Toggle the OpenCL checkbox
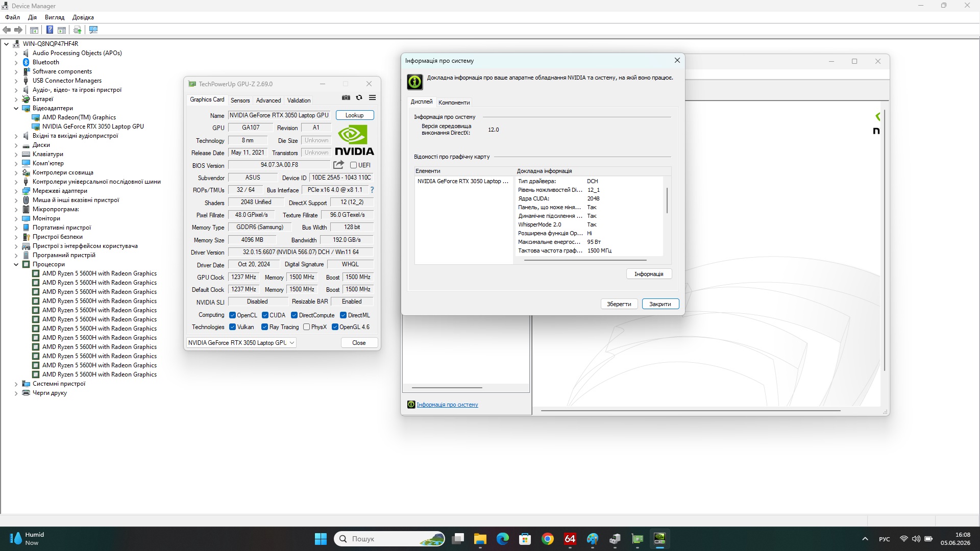The image size is (980, 551). click(232, 315)
